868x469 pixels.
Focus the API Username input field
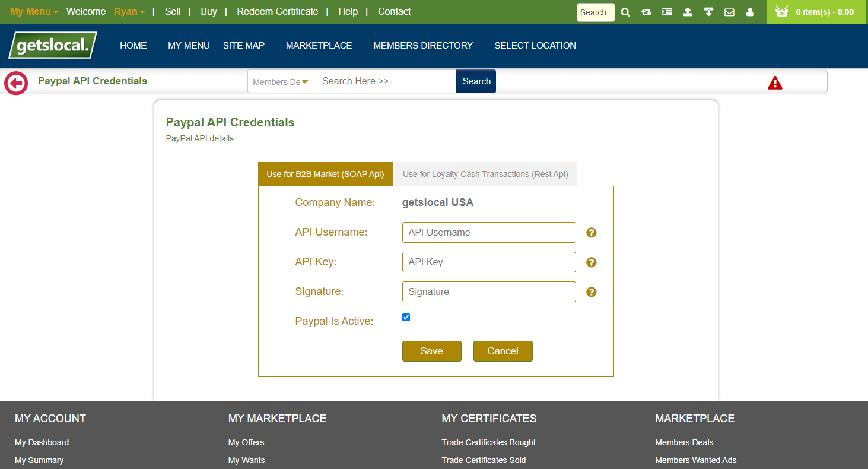pyautogui.click(x=489, y=232)
